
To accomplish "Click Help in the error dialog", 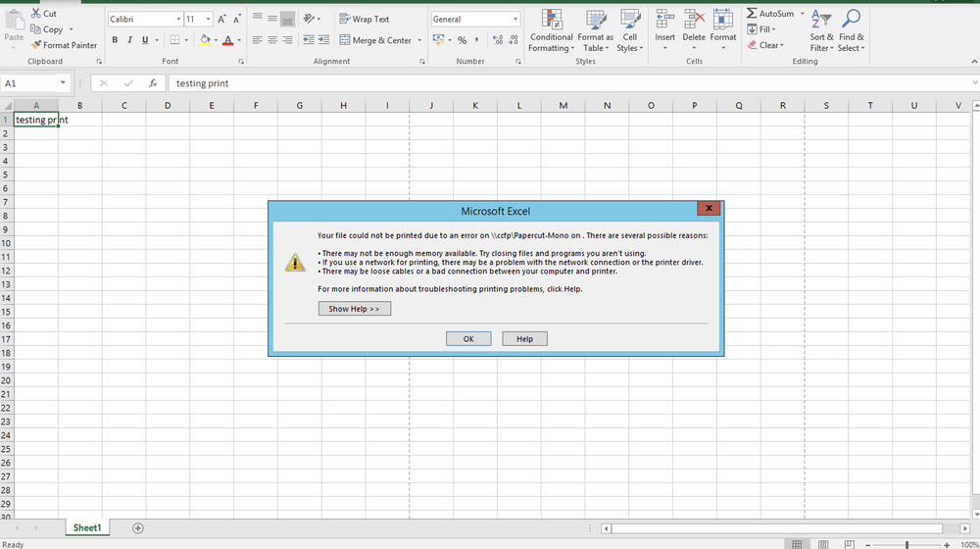I will tap(524, 339).
